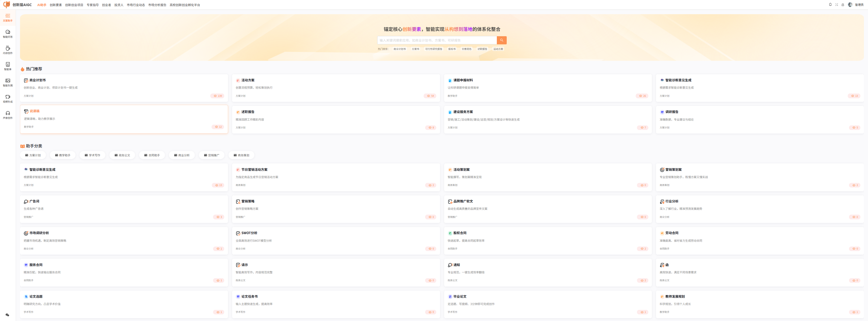This screenshot has width=868, height=321.
Task: Open the 教师发展规划 card
Action: pos(760,304)
